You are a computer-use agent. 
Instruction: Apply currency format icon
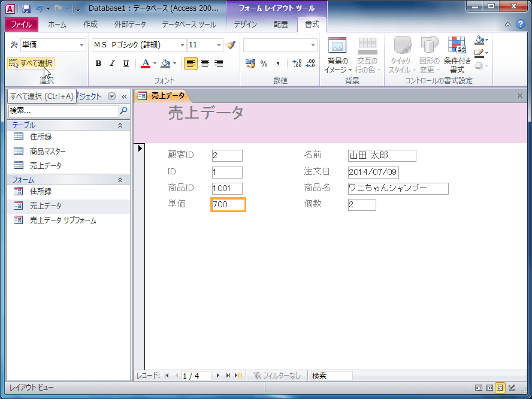(x=250, y=64)
